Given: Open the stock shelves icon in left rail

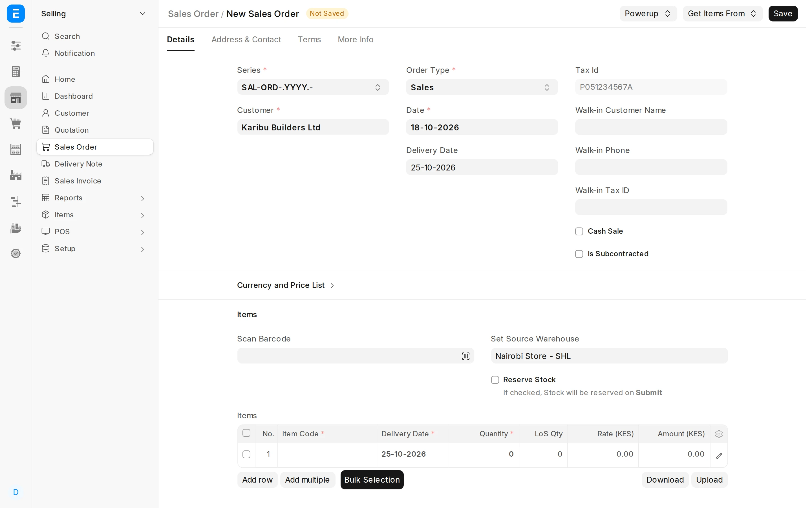Looking at the screenshot, I should point(16,149).
